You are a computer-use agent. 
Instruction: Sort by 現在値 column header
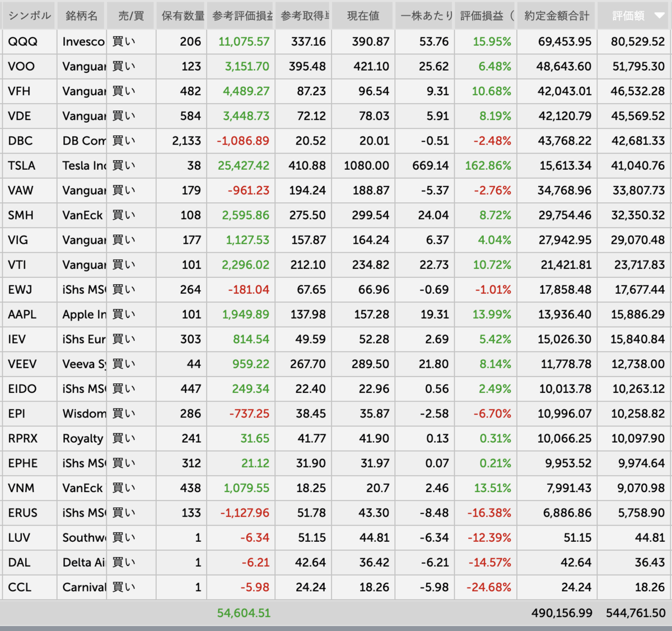363,16
